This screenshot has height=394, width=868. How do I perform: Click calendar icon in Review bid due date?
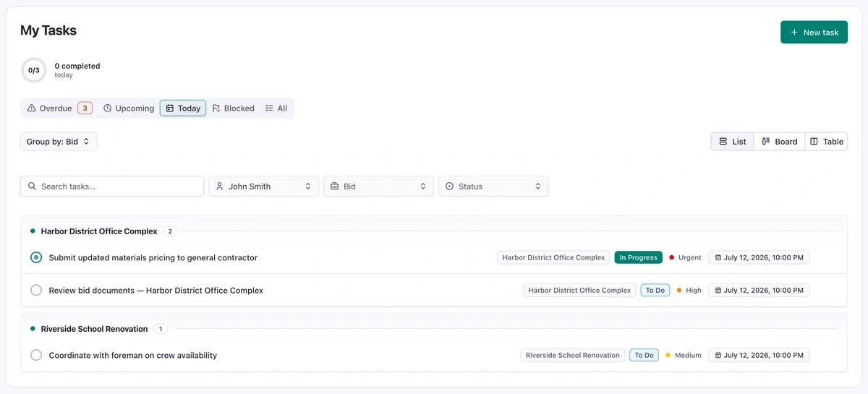718,291
